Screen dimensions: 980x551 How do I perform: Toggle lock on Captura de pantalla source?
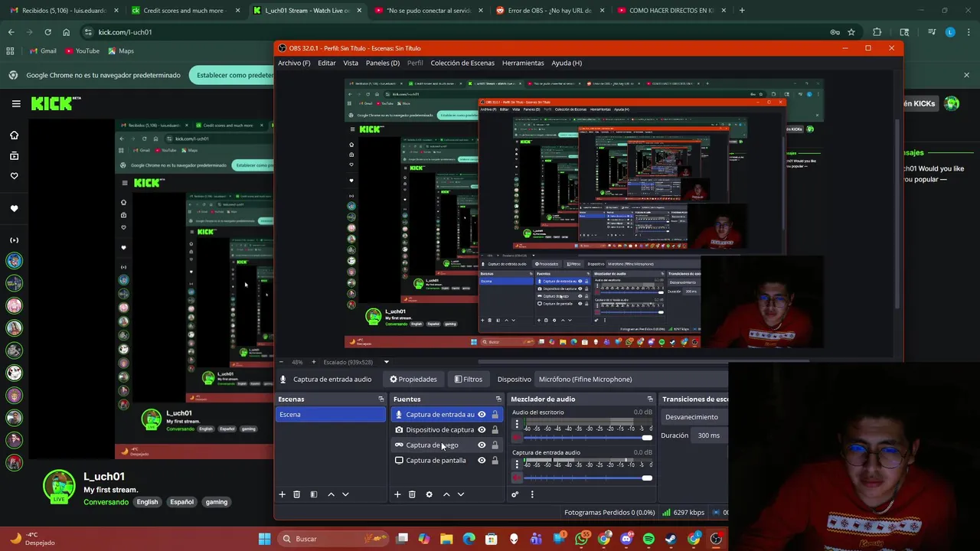point(495,460)
